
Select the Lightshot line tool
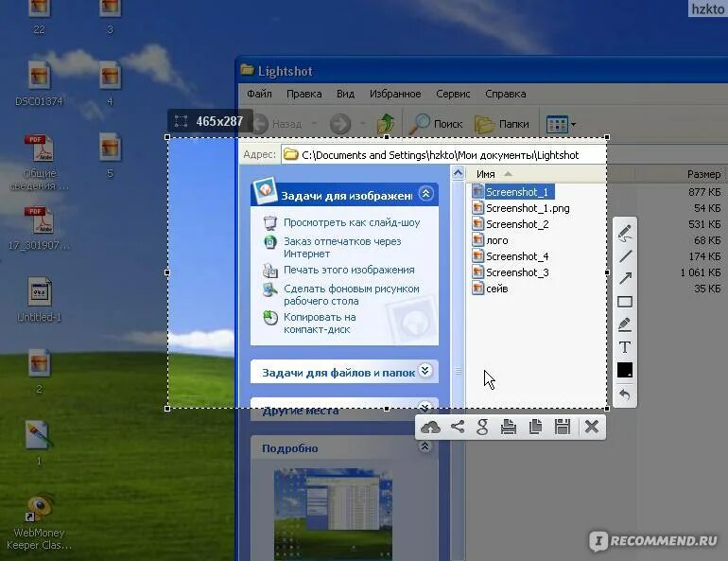tap(625, 255)
